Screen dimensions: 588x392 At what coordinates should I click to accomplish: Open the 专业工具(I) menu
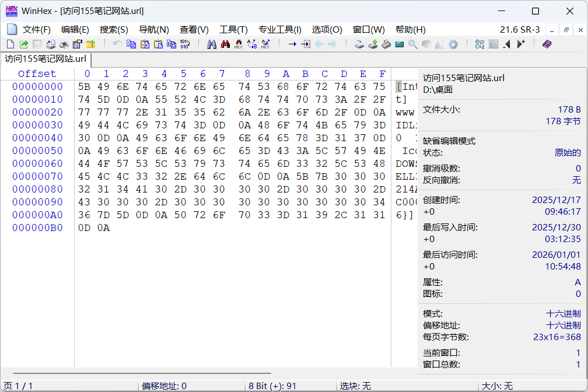[280, 30]
